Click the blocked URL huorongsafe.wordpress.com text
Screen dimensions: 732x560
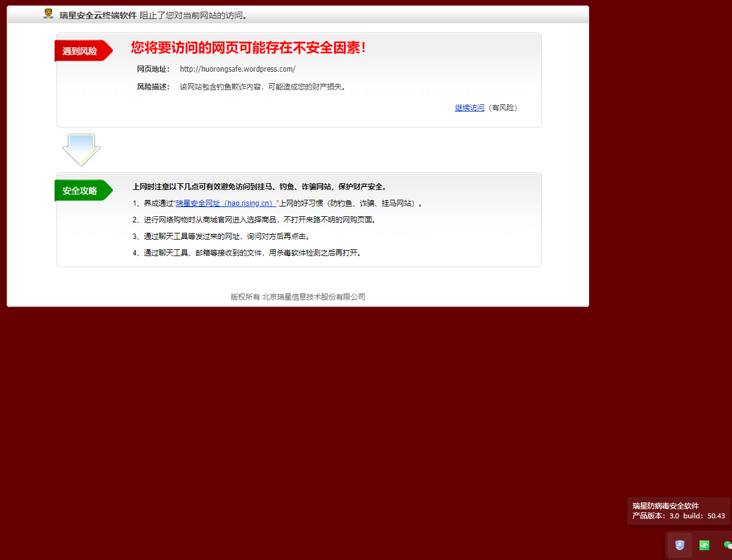(238, 69)
